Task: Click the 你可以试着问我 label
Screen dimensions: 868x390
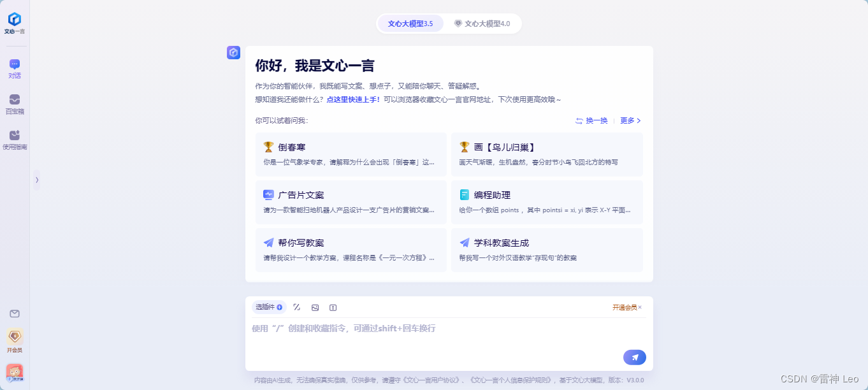Action: (x=281, y=120)
